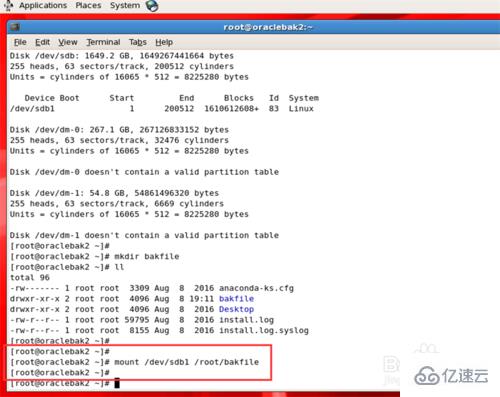The image size is (500, 397).
Task: Open the Tabs menu of terminal
Action: pos(138,42)
